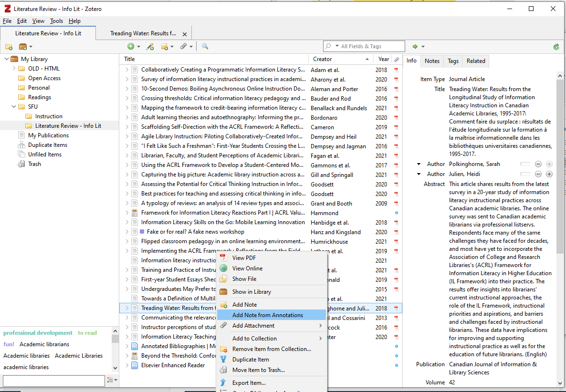Toggle name format switch for Polkinghorne, Sarah
Image resolution: width=566 pixels, height=392 pixels.
coord(525,164)
